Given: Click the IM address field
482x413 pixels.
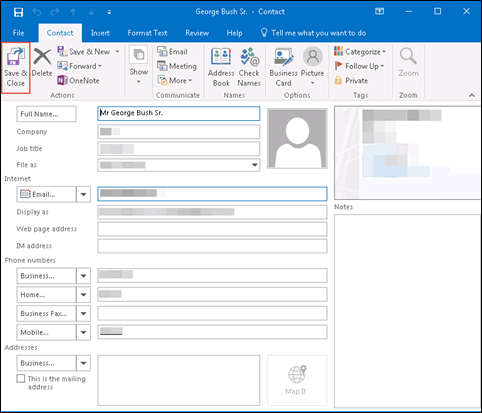Looking at the screenshot, I should pyautogui.click(x=212, y=246).
